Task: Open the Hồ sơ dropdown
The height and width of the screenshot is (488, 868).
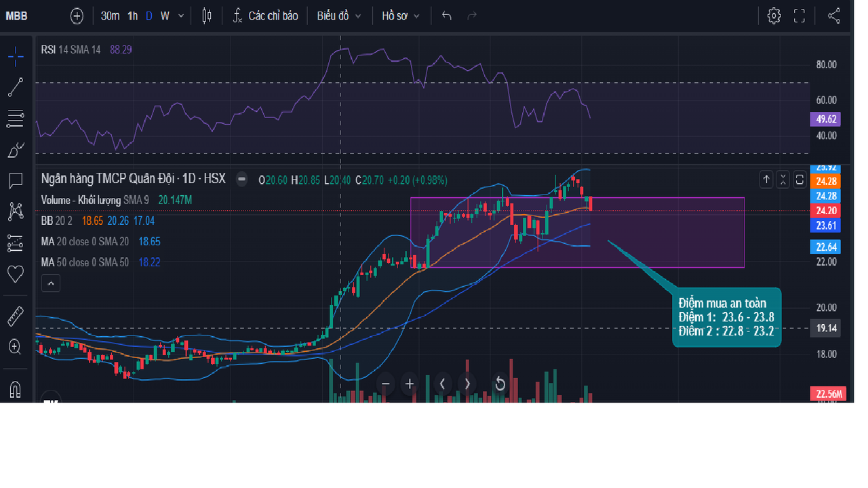Action: pos(401,16)
